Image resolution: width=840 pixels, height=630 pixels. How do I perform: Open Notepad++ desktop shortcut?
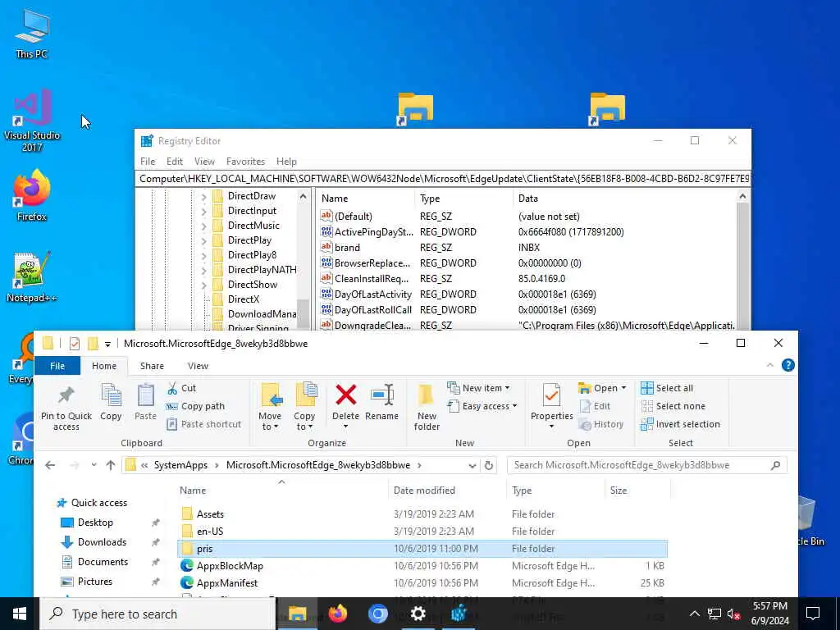tap(32, 277)
